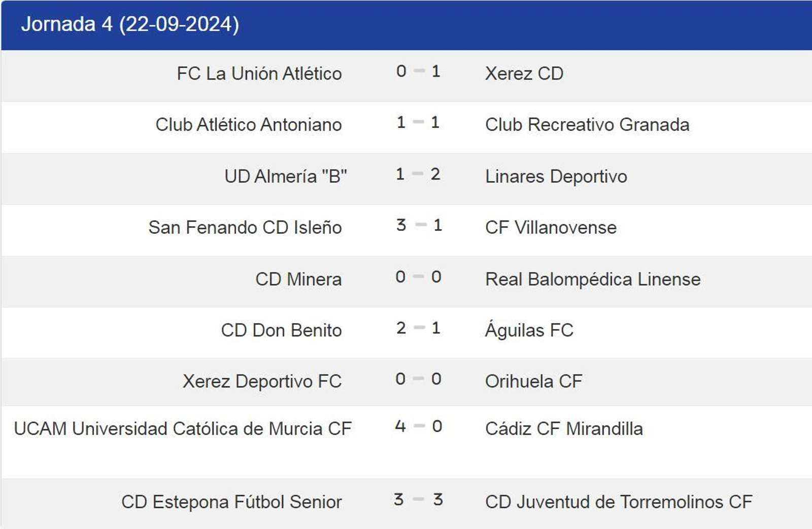This screenshot has width=812, height=529.
Task: Open Águilas FC team page
Action: [529, 331]
